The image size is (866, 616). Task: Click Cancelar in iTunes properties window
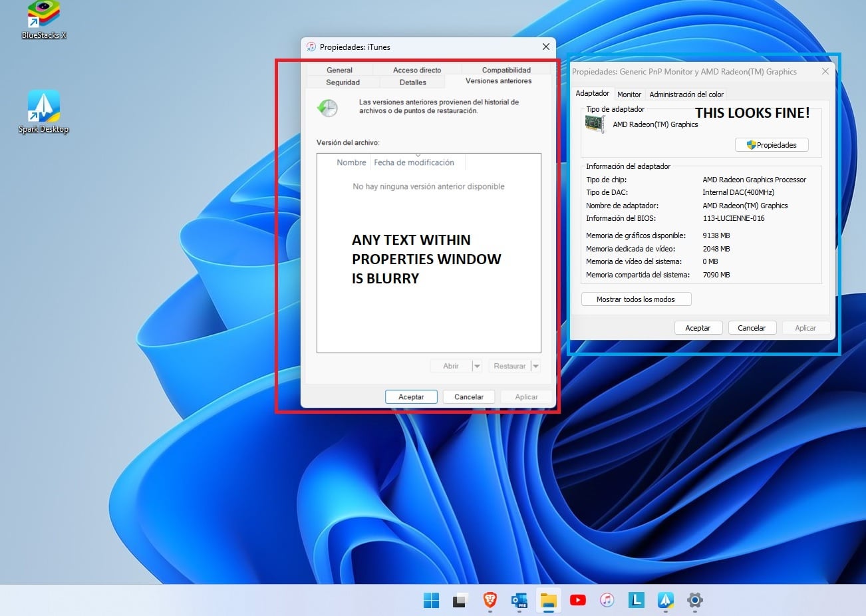coord(469,396)
